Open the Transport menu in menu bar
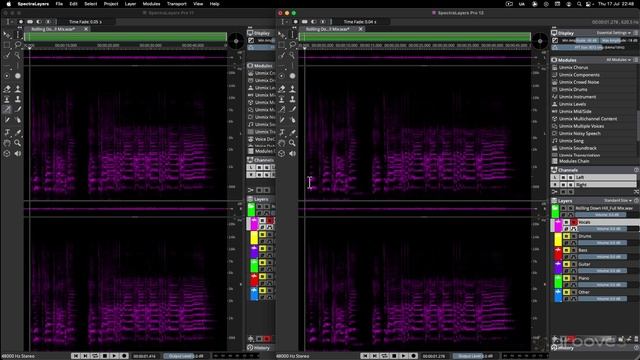 click(177, 4)
